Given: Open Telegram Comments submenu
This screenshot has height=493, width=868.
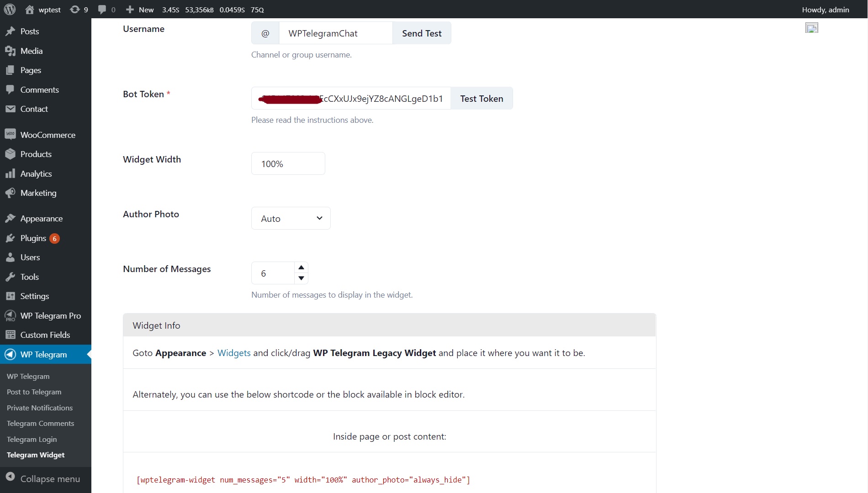Looking at the screenshot, I should tap(40, 423).
